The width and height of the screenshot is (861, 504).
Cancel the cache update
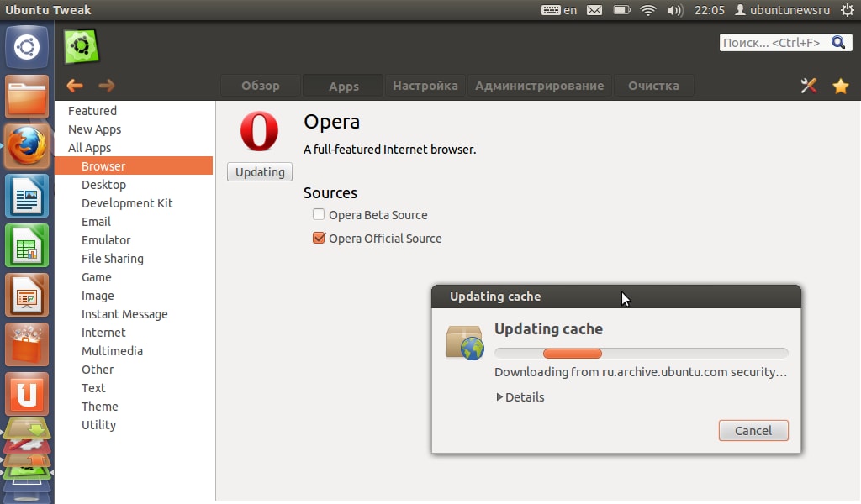click(753, 431)
